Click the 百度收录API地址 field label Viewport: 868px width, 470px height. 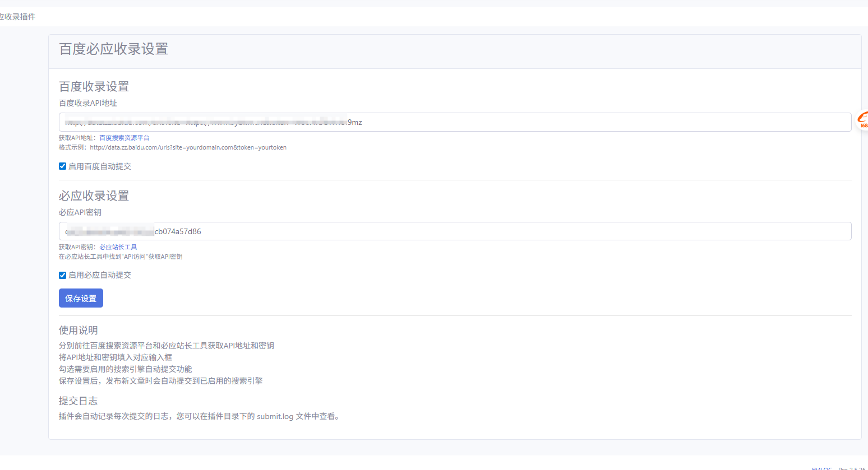tap(88, 103)
